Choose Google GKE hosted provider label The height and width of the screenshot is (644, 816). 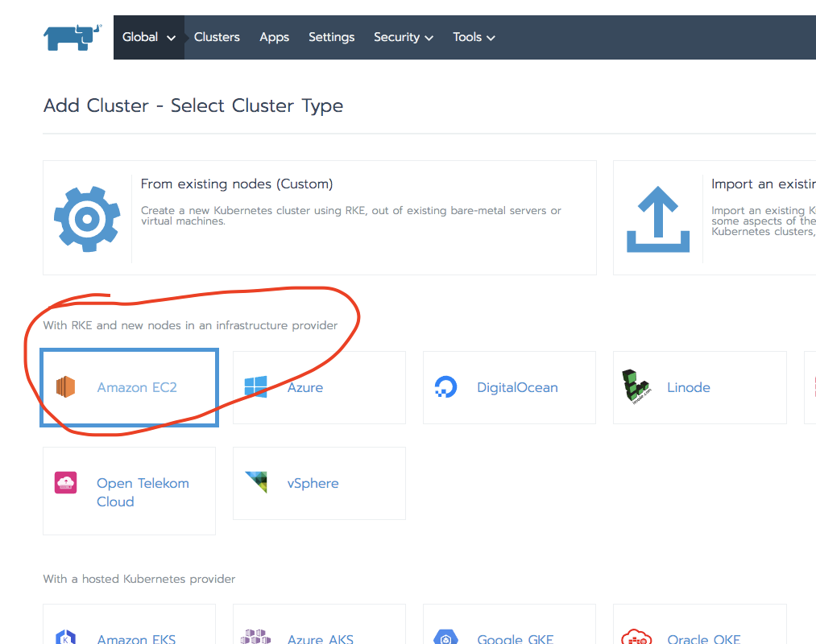516,638
